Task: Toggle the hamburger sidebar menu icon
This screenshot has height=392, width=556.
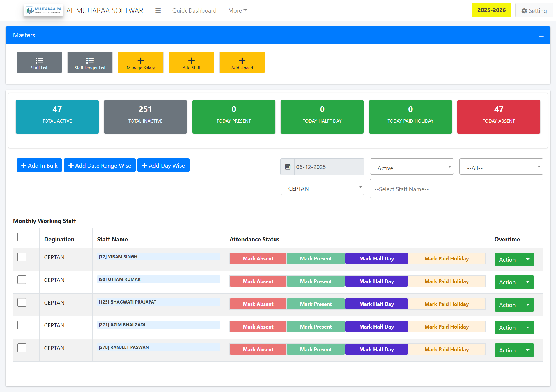Action: coord(158,10)
